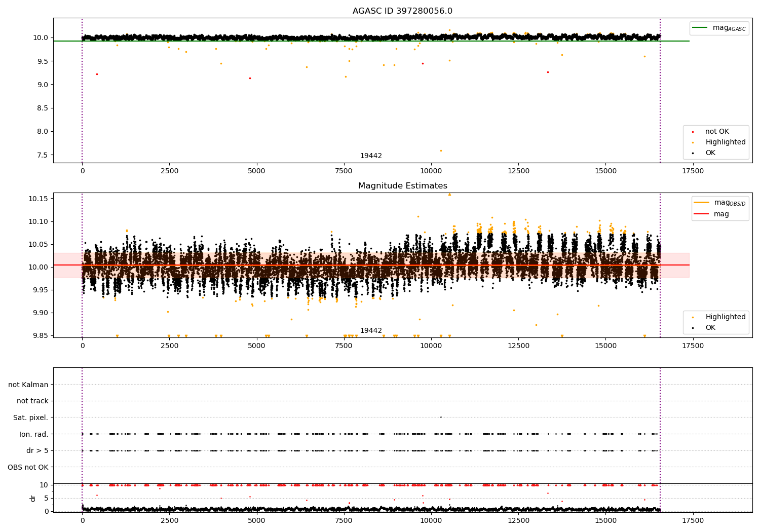Click the '9.85' y tick in the middle plot
The image size is (760, 532).
41,335
